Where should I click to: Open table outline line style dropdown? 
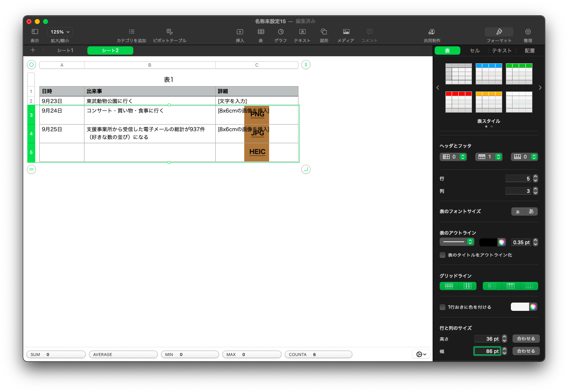[x=457, y=242]
